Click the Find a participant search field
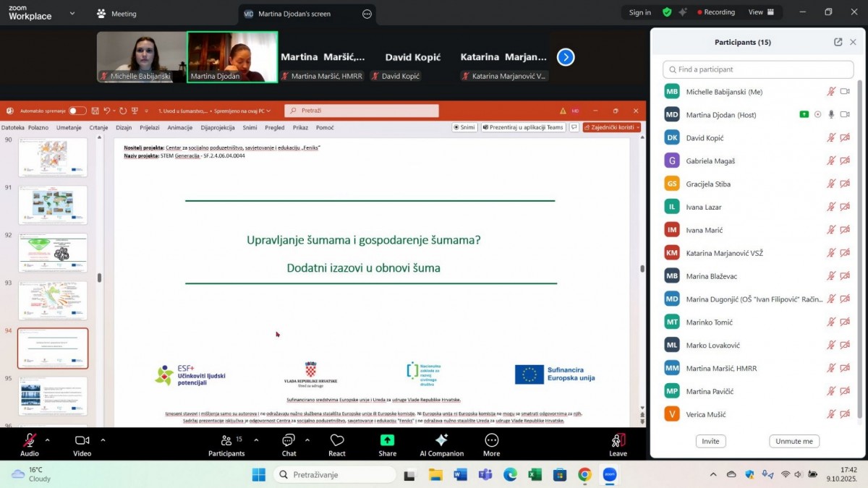This screenshot has height=488, width=868. tap(758, 69)
